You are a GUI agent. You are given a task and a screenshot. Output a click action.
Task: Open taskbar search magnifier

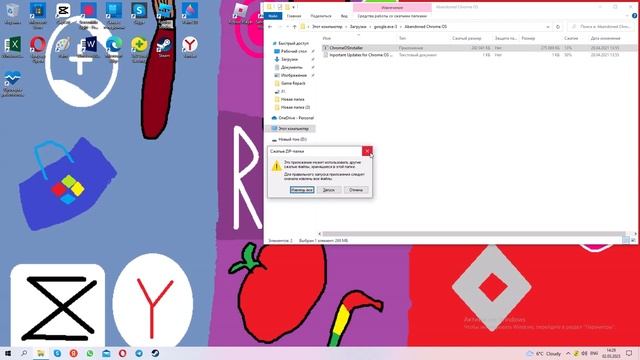coord(24,353)
